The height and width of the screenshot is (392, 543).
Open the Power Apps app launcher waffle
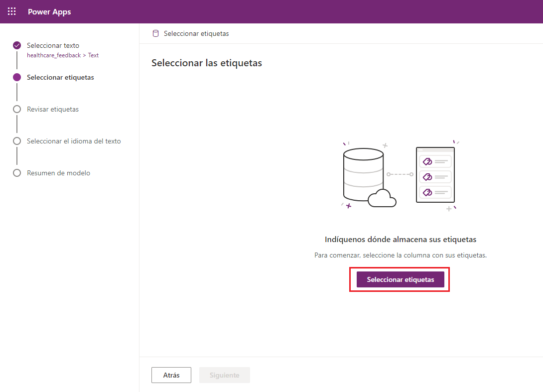point(11,11)
